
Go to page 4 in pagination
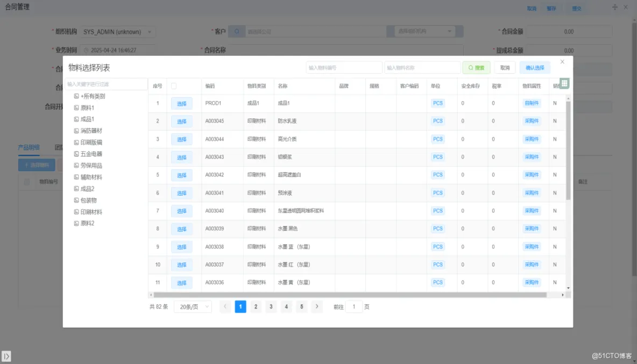point(286,307)
